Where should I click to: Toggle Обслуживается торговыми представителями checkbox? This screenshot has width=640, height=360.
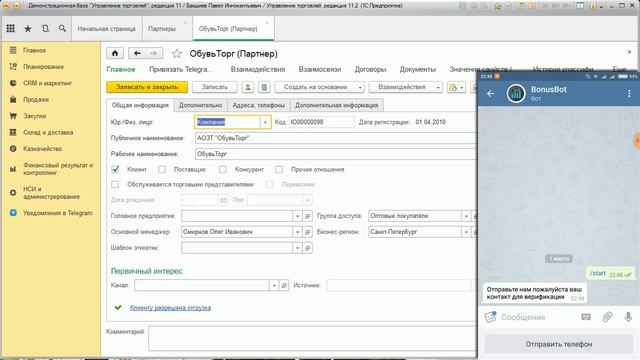116,184
